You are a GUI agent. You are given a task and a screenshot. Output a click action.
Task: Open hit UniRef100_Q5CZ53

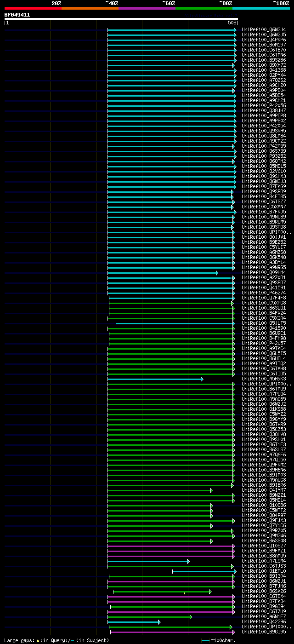click(x=264, y=430)
